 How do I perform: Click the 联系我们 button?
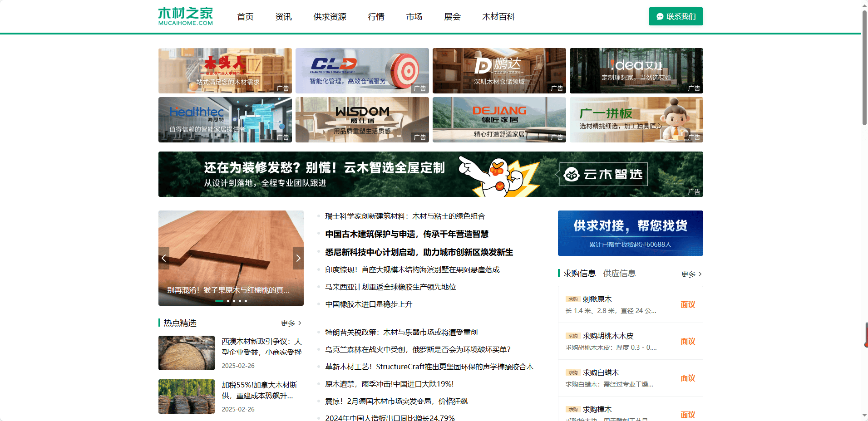(x=676, y=16)
